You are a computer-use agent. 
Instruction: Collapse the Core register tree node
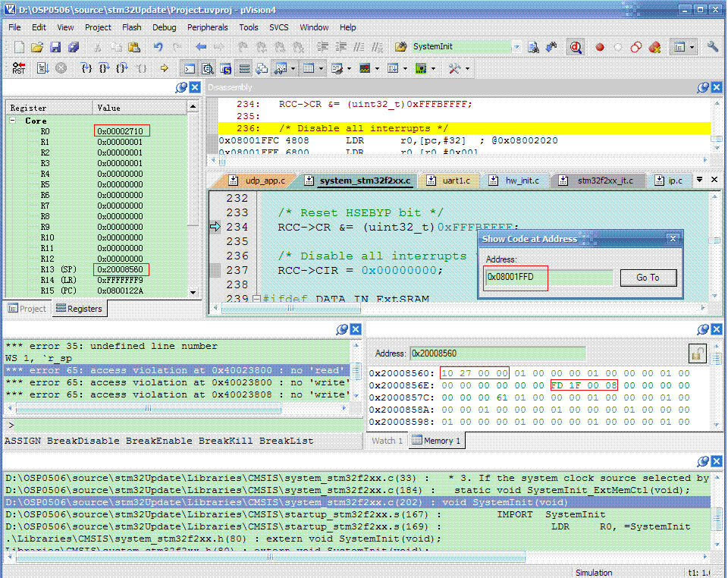pyautogui.click(x=14, y=121)
